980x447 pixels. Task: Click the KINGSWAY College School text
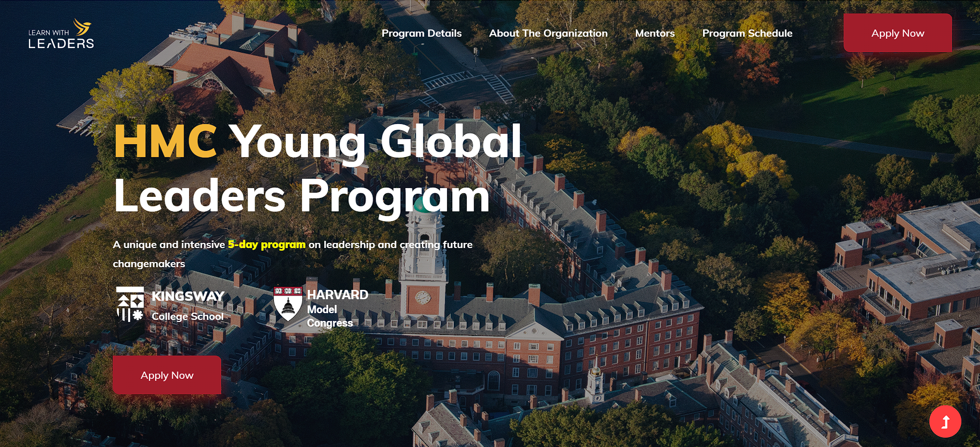coord(188,305)
